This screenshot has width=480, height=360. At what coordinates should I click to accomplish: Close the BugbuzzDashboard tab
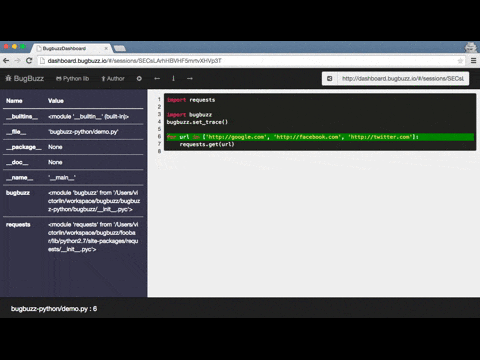[106, 48]
